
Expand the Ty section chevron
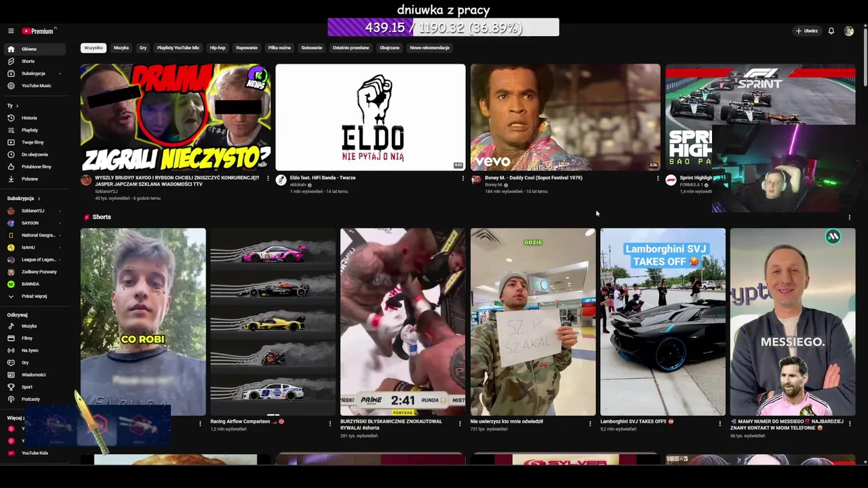point(17,106)
